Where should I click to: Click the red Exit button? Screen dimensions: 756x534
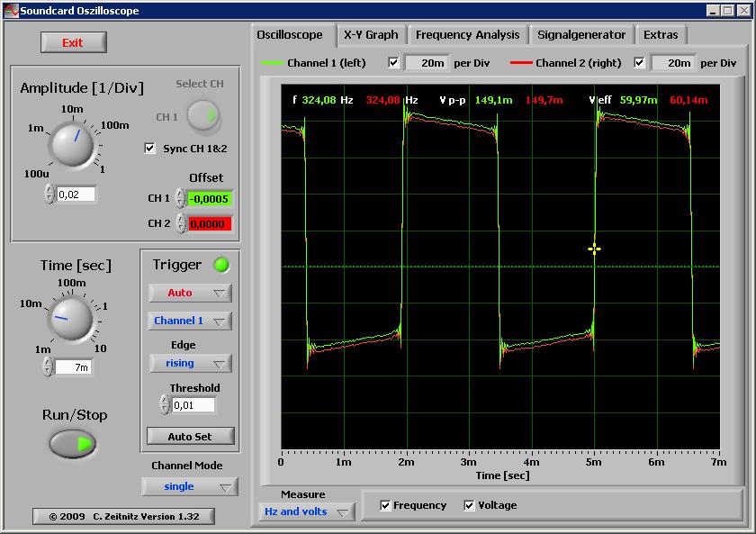pyautogui.click(x=73, y=42)
